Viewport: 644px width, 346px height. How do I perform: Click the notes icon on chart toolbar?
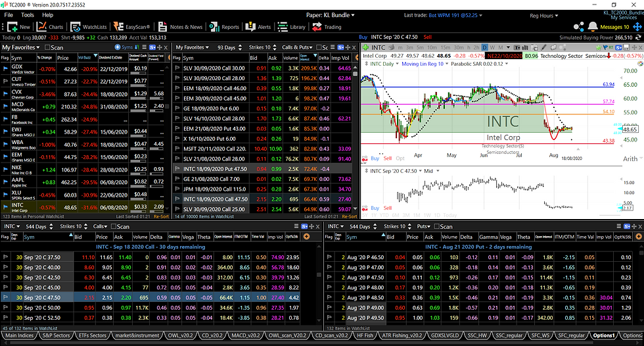[553, 47]
